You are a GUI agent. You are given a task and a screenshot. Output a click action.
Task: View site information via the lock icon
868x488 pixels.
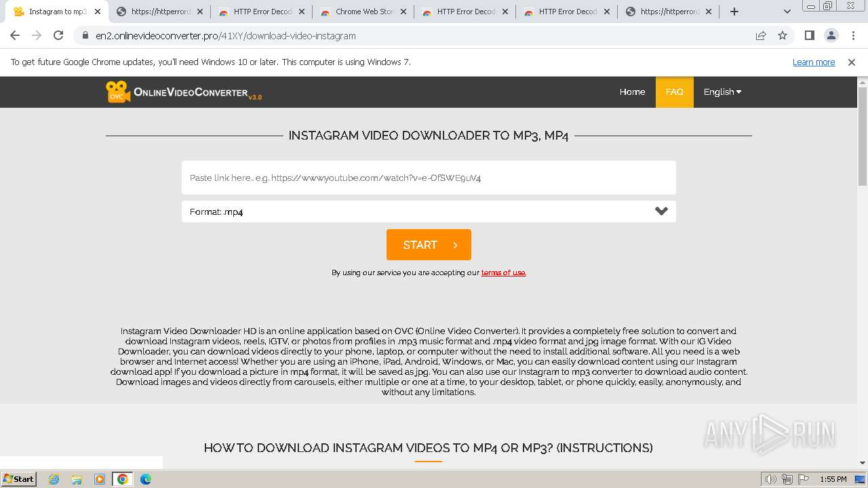[85, 35]
